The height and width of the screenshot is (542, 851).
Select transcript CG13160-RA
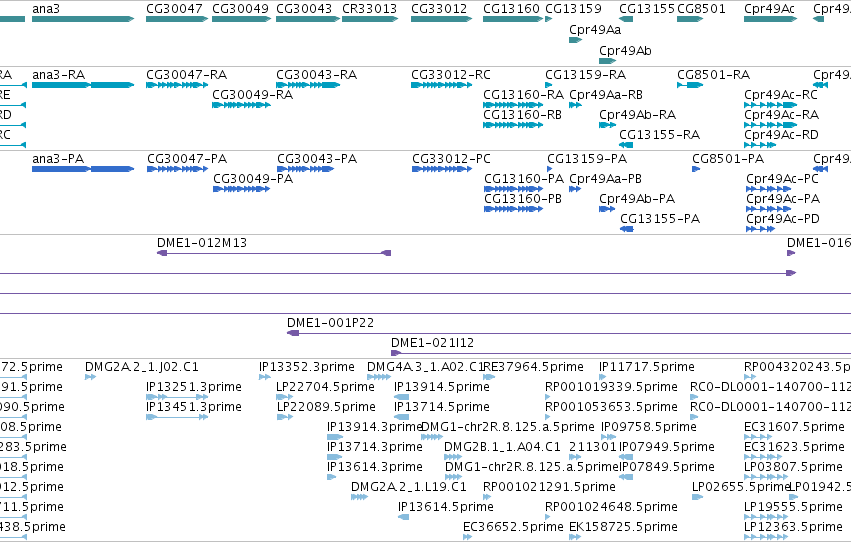(513, 105)
